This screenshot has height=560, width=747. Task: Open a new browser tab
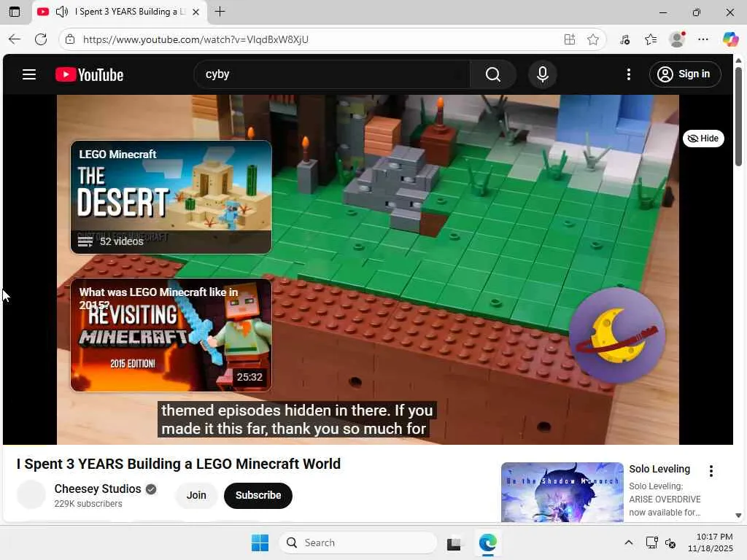(x=220, y=12)
